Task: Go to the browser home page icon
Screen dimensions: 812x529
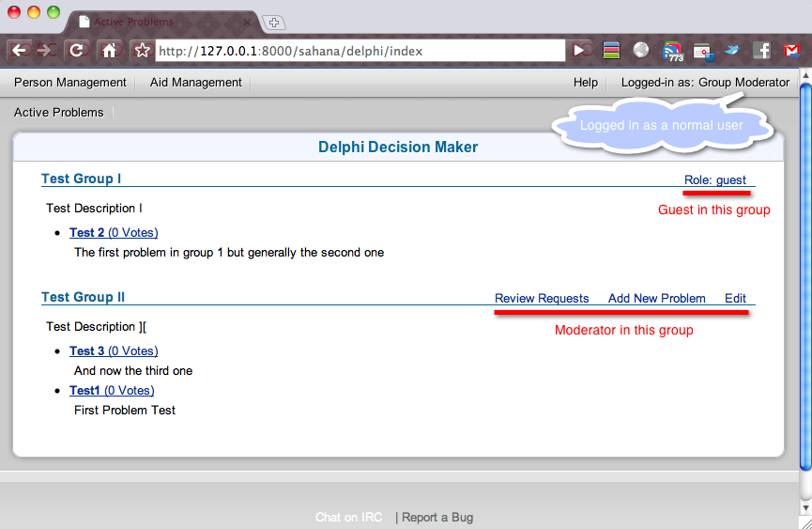Action: pos(109,51)
